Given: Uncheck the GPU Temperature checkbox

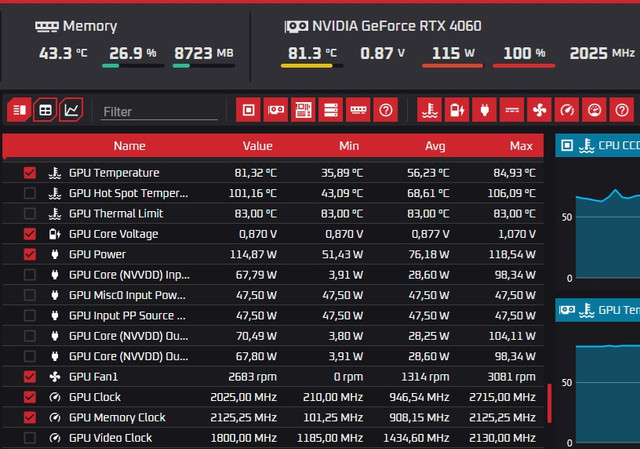Looking at the screenshot, I should tap(29, 173).
